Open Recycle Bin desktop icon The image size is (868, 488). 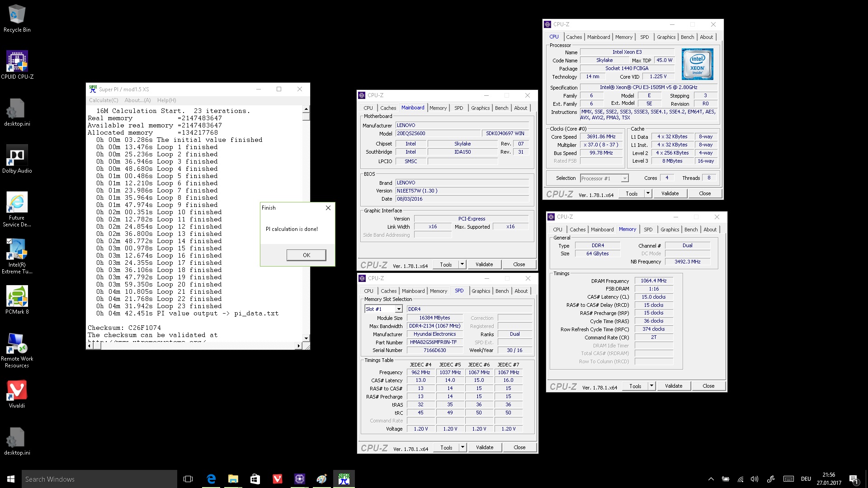pyautogui.click(x=17, y=19)
